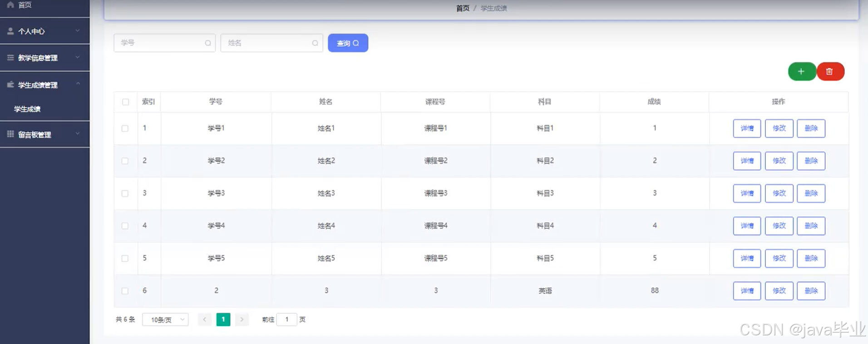Check the checkbox for row 学号1
Viewport: 868px width, 344px height.
[125, 129]
